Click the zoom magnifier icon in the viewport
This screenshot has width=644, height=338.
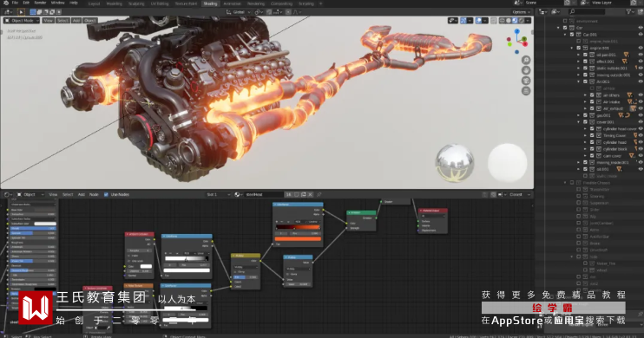pos(526,61)
